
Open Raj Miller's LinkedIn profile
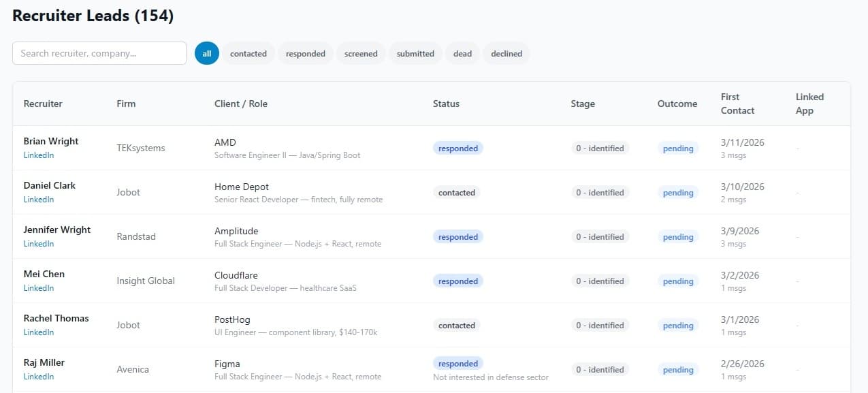coord(39,377)
